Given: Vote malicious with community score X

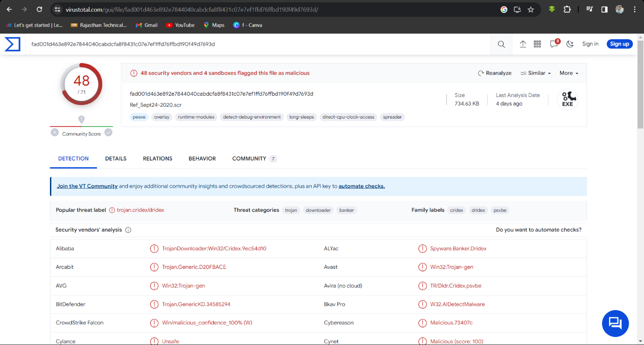Looking at the screenshot, I should pos(55,133).
